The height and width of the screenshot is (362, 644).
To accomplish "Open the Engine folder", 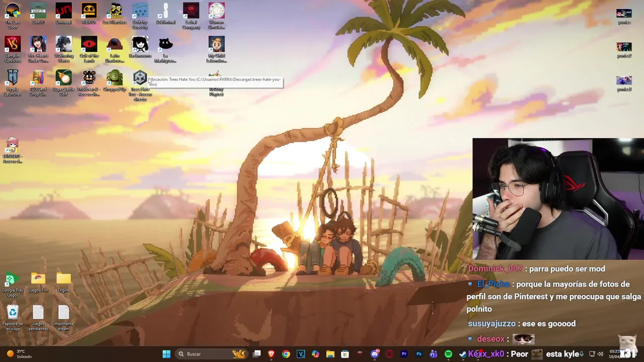I will click(63, 283).
